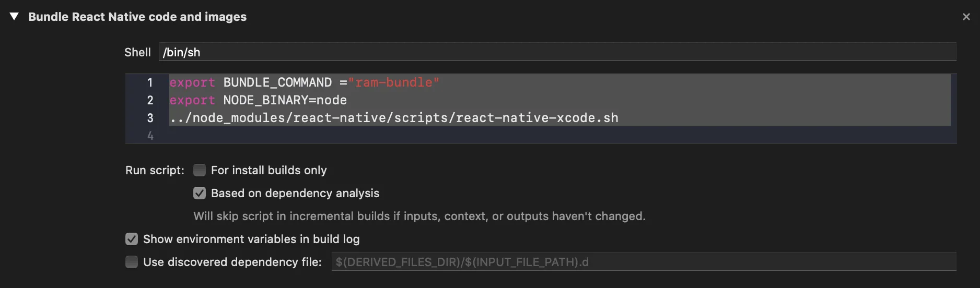Click the react-native-xcode.sh script path line

tap(394, 118)
